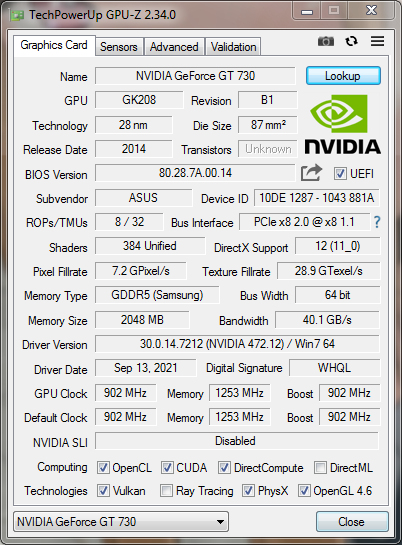Click the refresh arrows icon
This screenshot has width=402, height=545.
click(x=351, y=41)
